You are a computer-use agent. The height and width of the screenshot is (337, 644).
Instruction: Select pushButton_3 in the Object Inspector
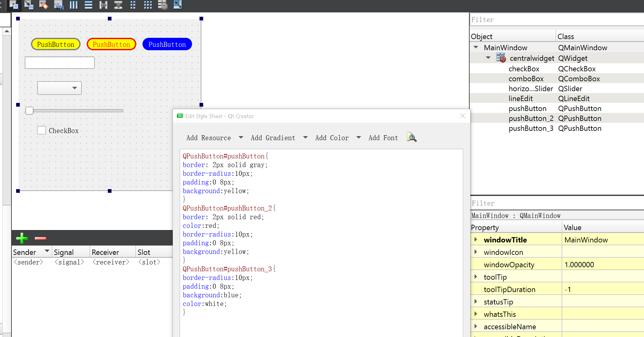tap(531, 128)
